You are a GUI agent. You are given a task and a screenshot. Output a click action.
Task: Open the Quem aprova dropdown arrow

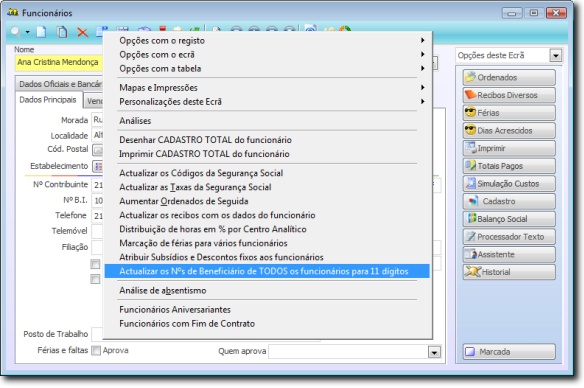[434, 352]
